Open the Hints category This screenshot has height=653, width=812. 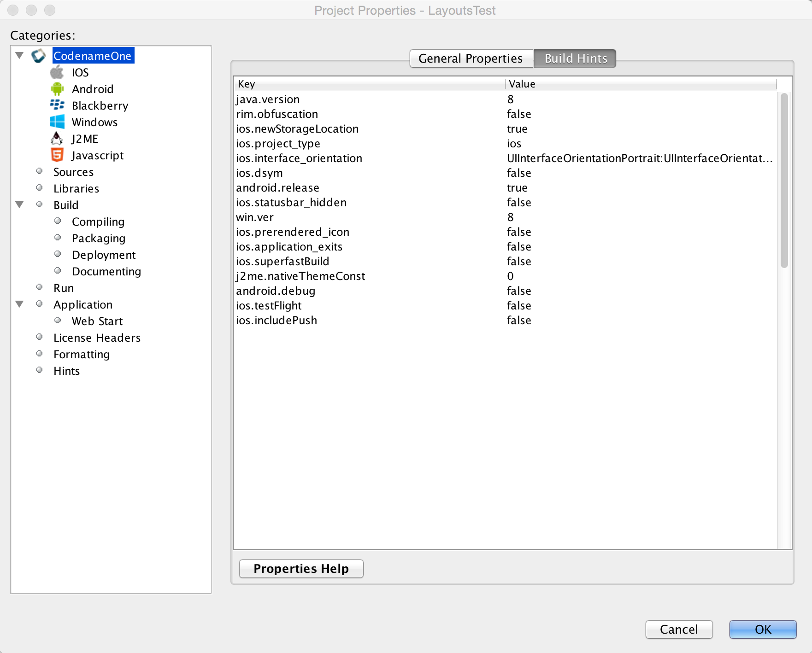tap(66, 371)
